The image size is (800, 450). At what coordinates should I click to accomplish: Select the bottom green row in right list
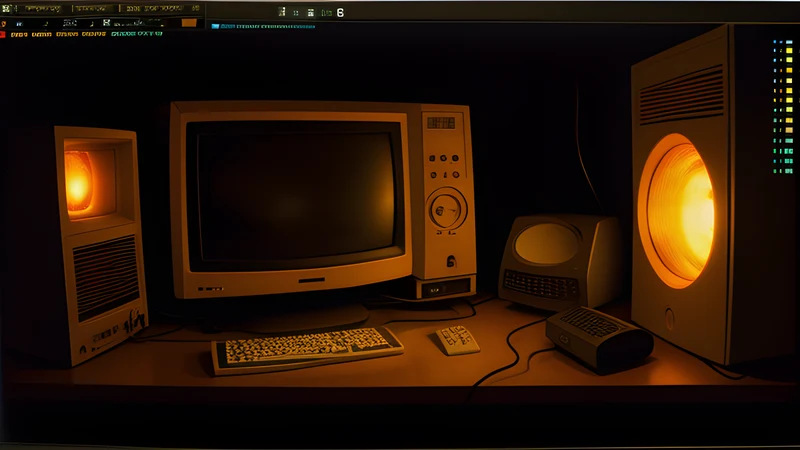pyautogui.click(x=783, y=171)
